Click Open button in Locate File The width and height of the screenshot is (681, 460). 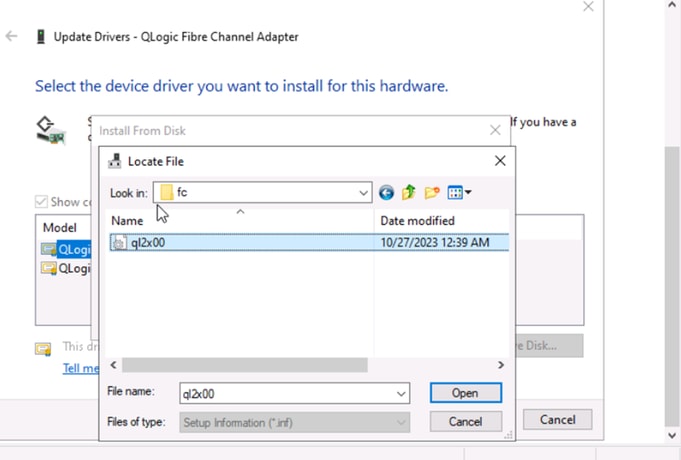[x=466, y=393]
